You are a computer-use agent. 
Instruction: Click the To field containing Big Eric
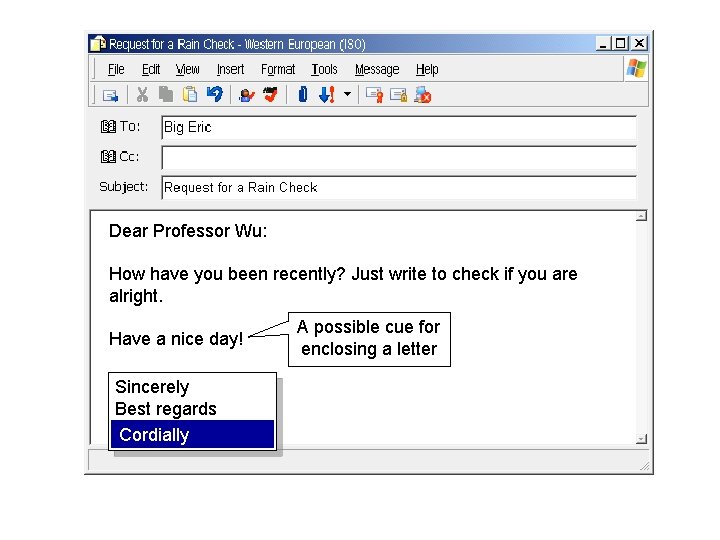(399, 128)
